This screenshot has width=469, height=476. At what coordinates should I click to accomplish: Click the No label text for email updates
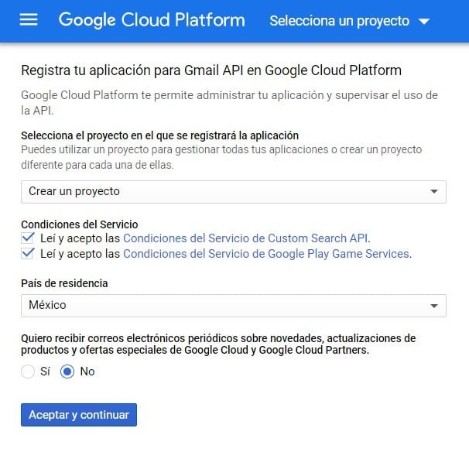87,372
